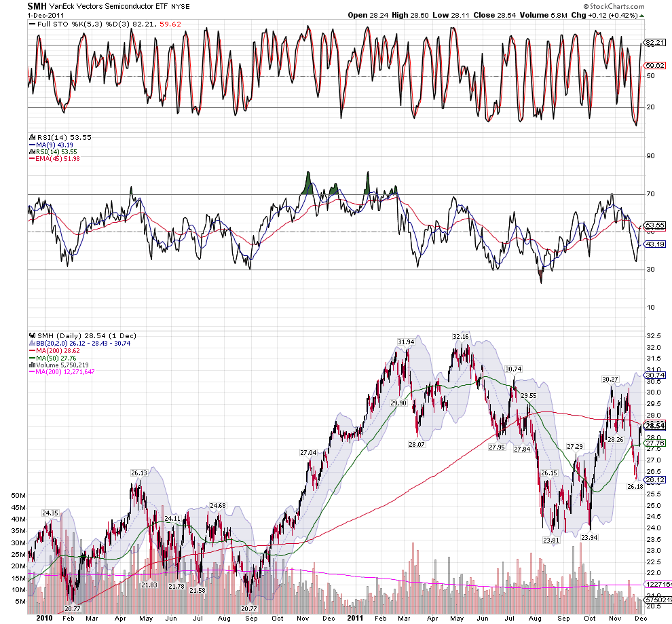Click the 82.21 stochastic value tag on right axis
This screenshot has height=624, width=672.
(654, 43)
